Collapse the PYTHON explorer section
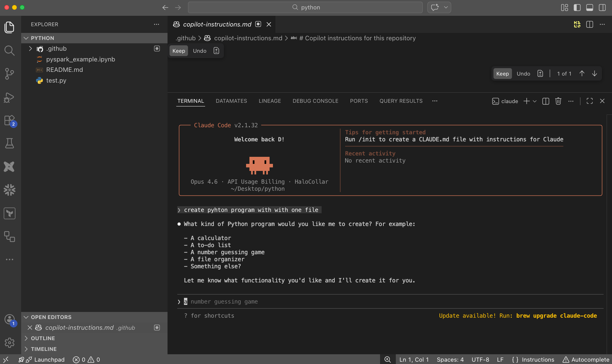 26,38
